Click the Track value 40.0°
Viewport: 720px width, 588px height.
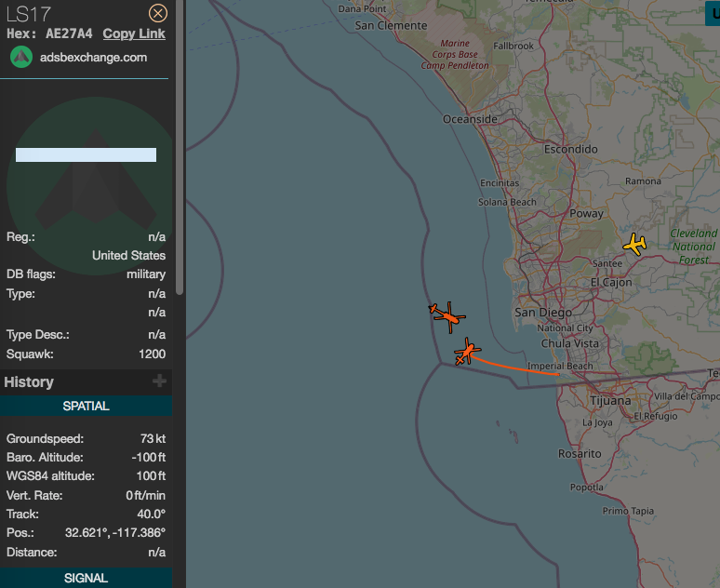pos(151,514)
